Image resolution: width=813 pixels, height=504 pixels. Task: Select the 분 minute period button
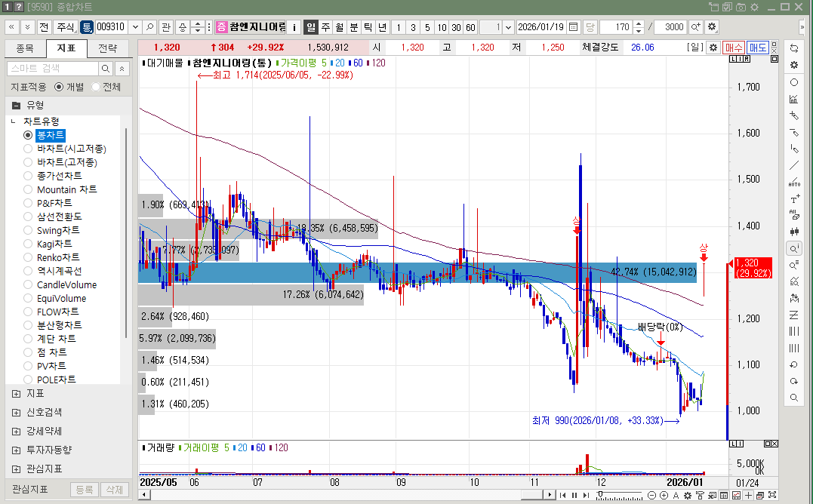coord(354,27)
